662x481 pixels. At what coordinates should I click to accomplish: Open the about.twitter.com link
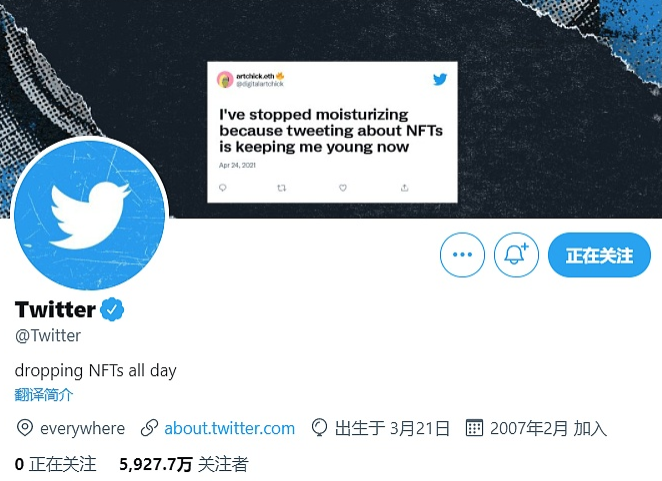229,428
